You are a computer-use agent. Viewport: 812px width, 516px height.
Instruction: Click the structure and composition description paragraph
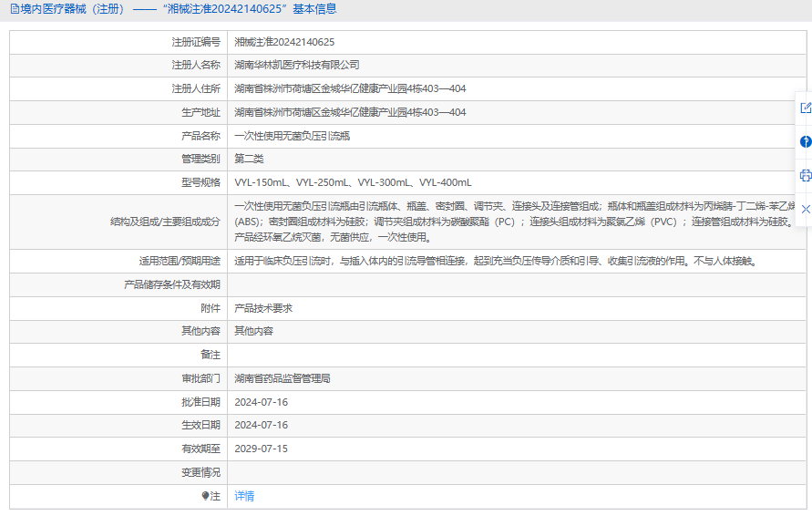(x=515, y=222)
